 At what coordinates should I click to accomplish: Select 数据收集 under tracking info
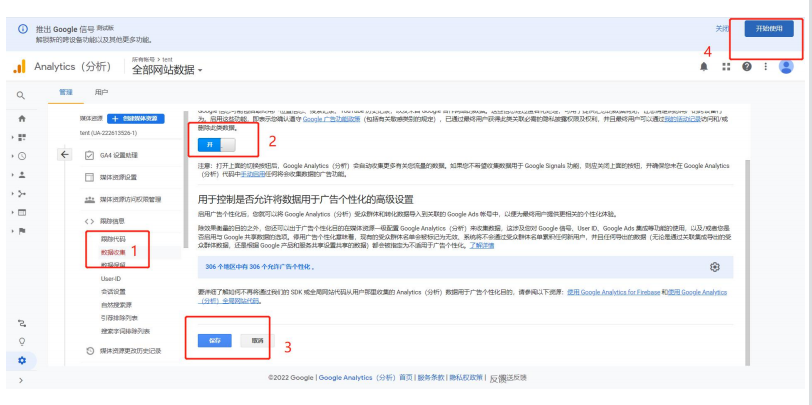pyautogui.click(x=113, y=253)
